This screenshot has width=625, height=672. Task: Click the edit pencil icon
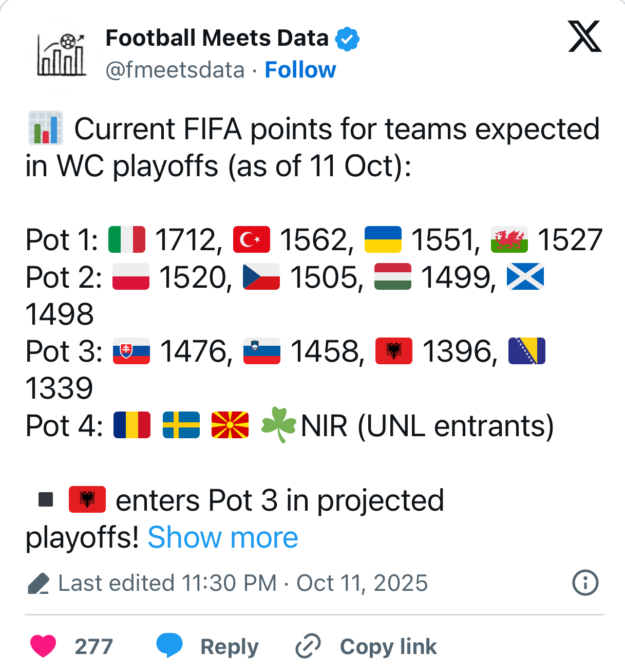coord(38,584)
